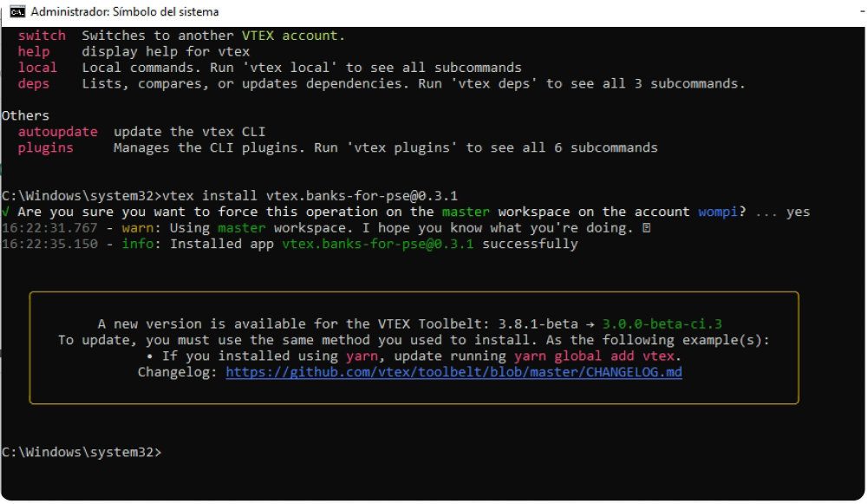Click the 'help' command in the list
This screenshot has width=868, height=504.
pos(33,52)
